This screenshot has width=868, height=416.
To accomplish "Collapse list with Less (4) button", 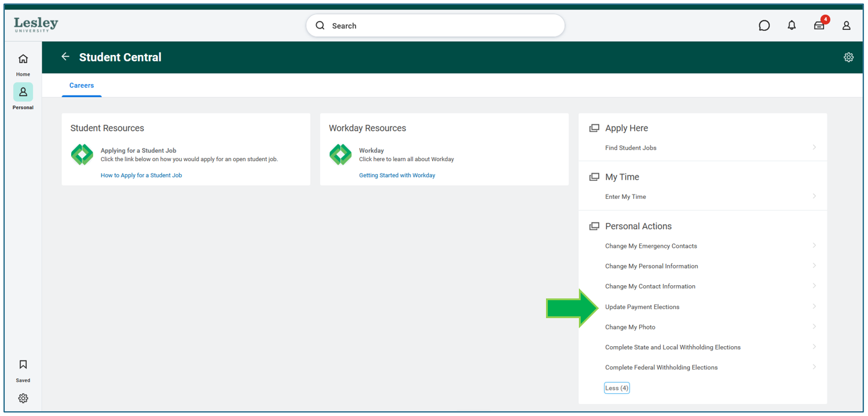I will pos(617,388).
